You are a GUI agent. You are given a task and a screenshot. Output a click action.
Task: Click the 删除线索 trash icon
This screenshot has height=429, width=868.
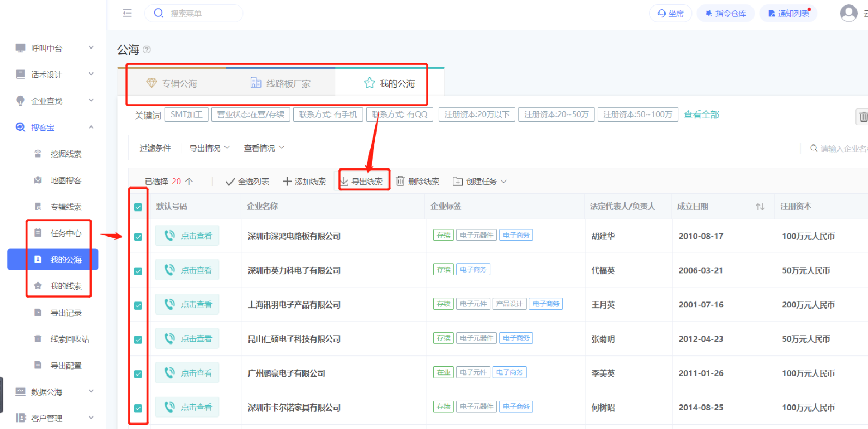400,181
